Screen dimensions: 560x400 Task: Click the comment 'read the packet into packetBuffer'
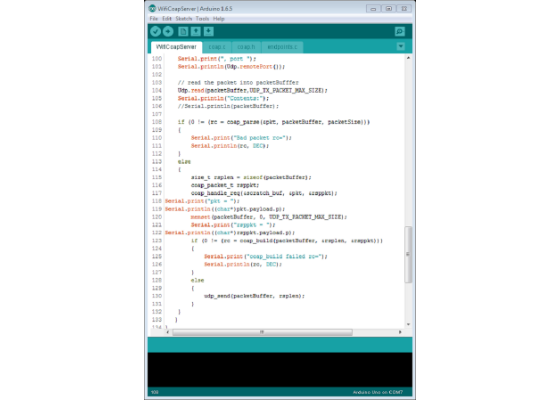[238, 82]
